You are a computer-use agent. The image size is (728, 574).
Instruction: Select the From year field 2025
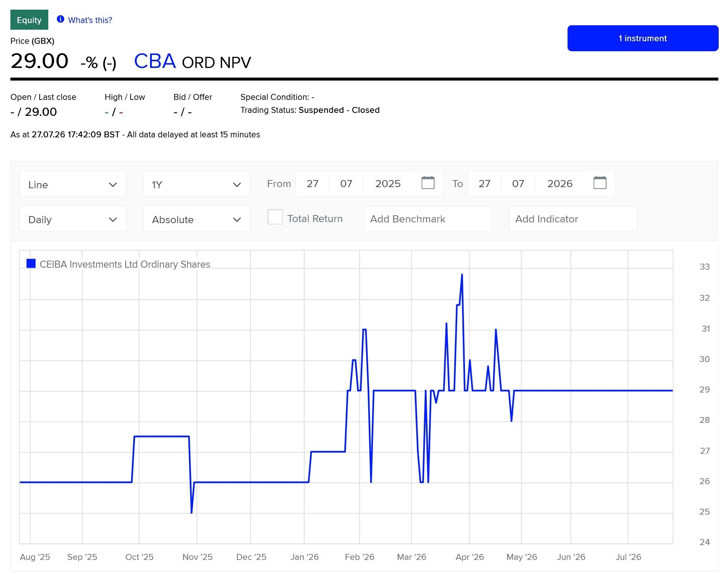388,184
